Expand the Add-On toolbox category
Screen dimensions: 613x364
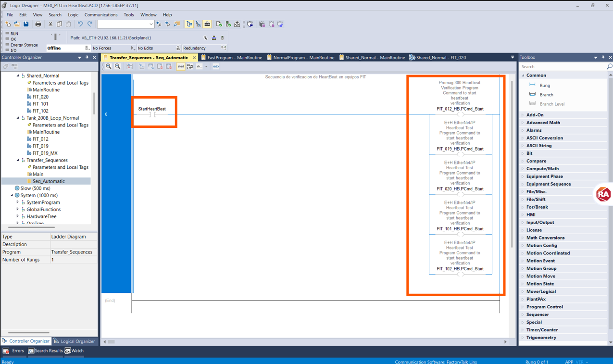click(523, 115)
